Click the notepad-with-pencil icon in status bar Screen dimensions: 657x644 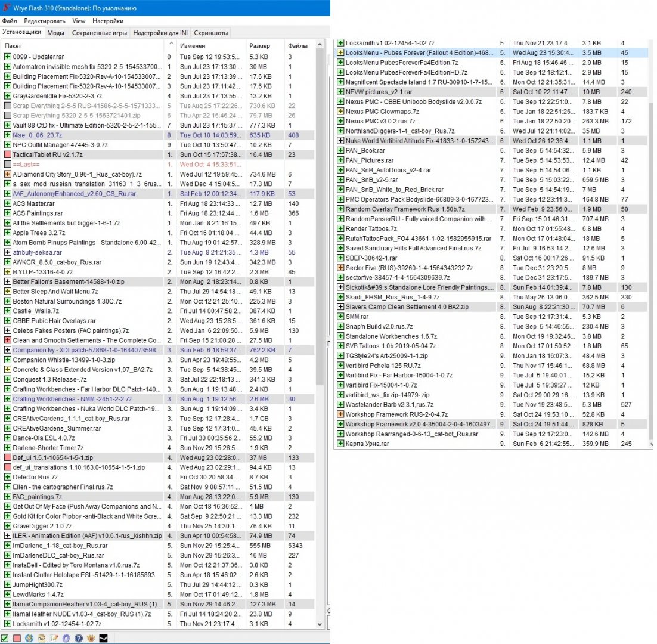coord(53,639)
